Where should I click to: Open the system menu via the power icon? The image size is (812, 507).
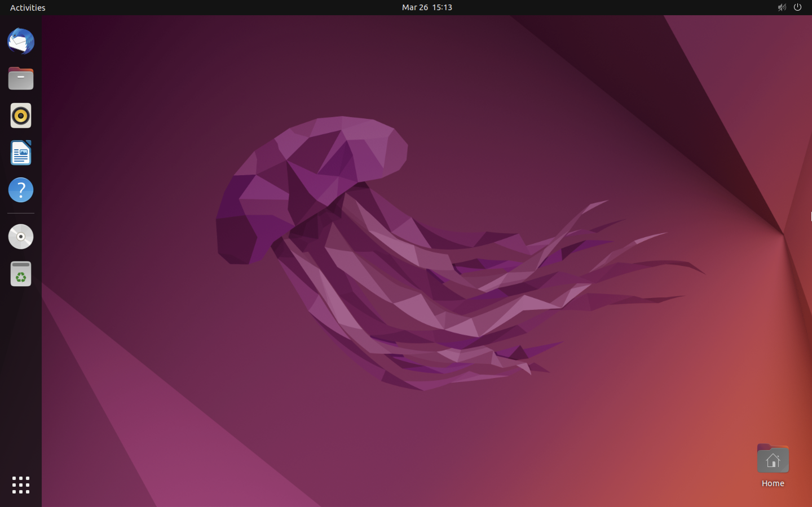[798, 7]
